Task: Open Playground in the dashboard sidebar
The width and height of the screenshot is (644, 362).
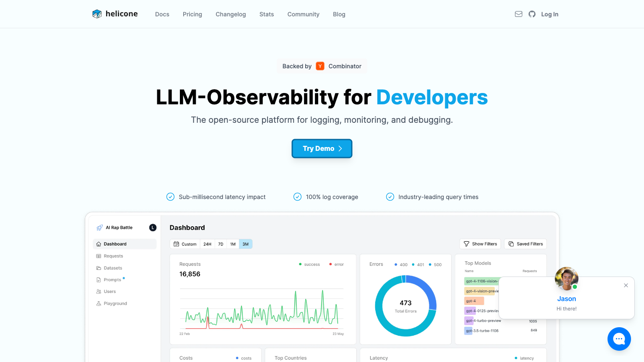Action: tap(115, 303)
